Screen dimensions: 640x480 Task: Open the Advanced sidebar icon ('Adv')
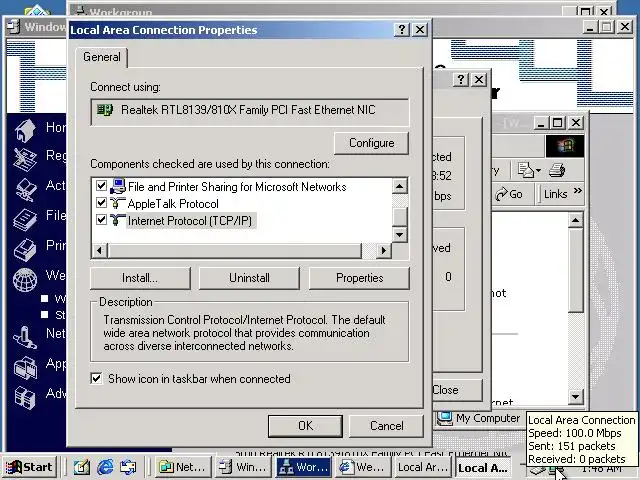(x=25, y=397)
